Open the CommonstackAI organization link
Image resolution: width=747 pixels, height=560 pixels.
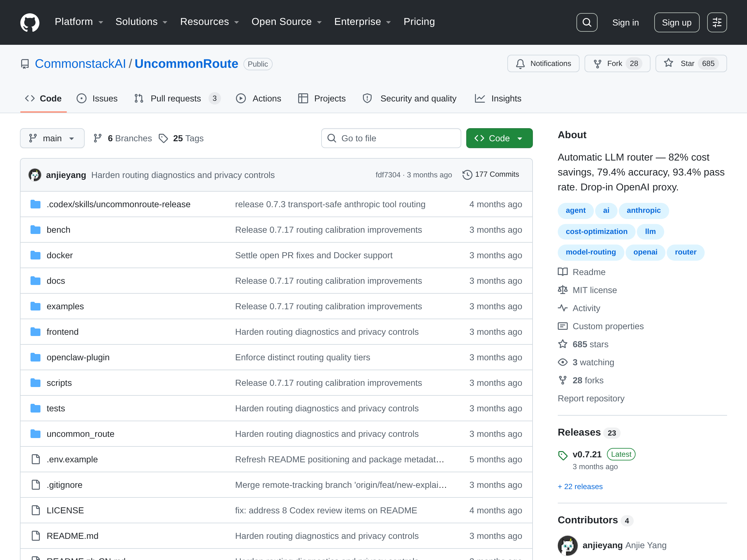(x=80, y=64)
